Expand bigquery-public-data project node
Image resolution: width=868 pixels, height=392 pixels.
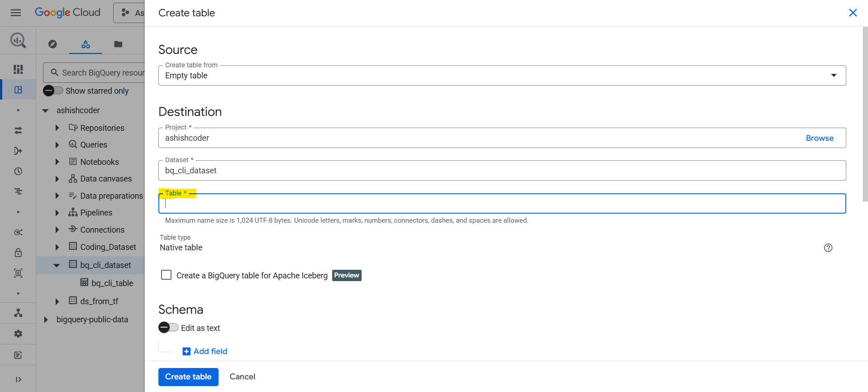click(45, 320)
